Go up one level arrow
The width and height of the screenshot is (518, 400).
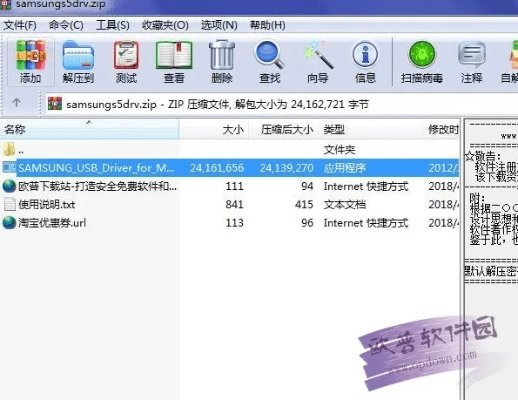(16, 103)
